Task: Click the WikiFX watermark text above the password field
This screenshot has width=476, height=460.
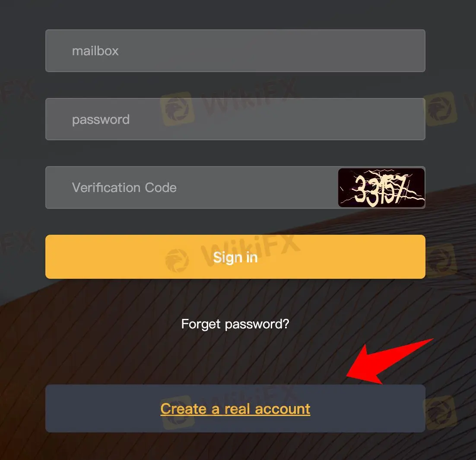Action: 250,94
